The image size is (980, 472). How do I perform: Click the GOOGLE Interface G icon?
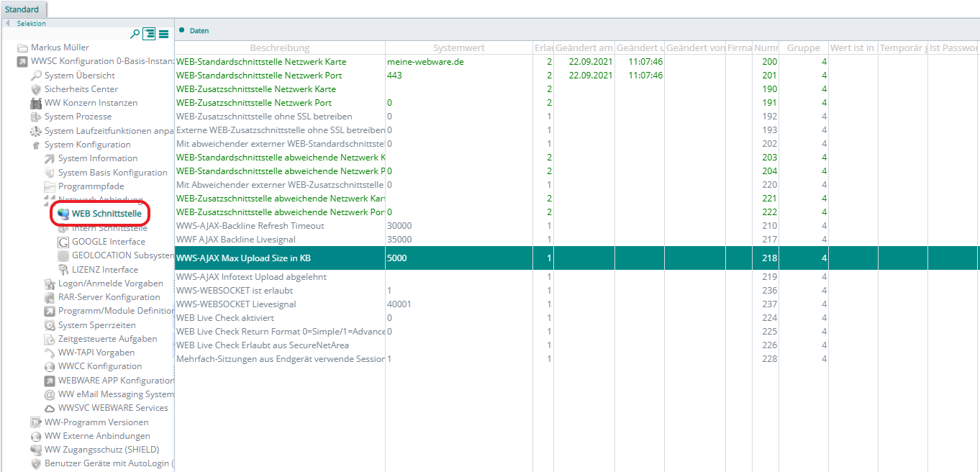pyautogui.click(x=63, y=242)
